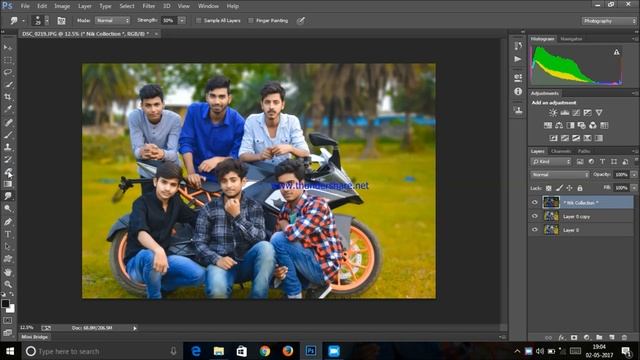The image size is (640, 360).
Task: Open the Fill slider dropdown arrow
Action: click(x=634, y=188)
